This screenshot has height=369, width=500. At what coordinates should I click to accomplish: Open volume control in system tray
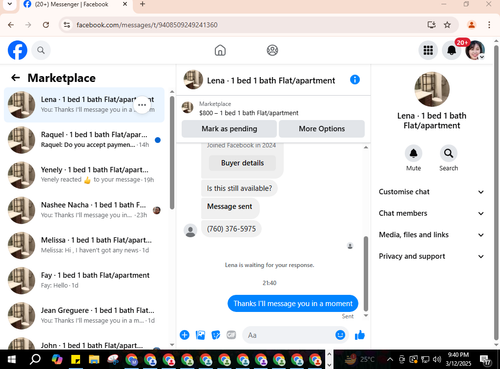pos(437,359)
